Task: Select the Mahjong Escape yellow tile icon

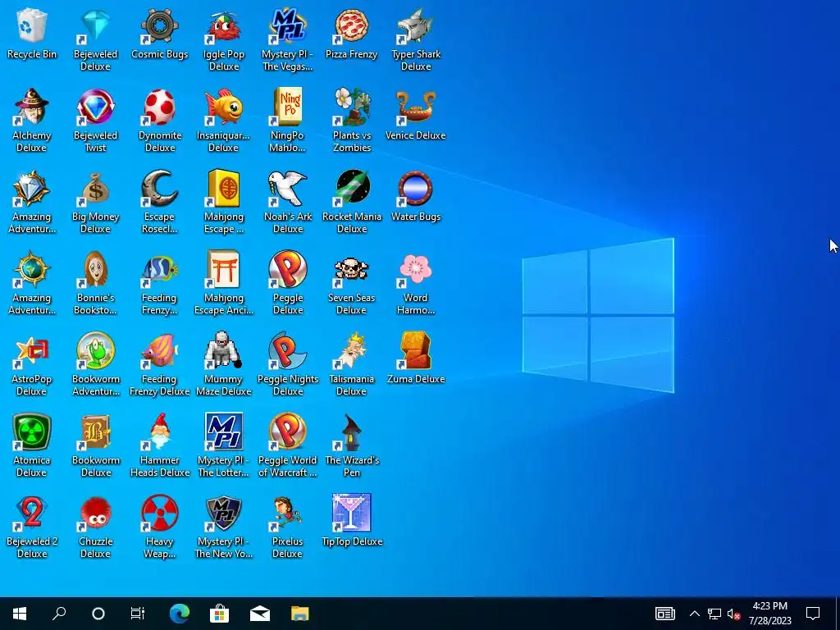Action: 224,188
